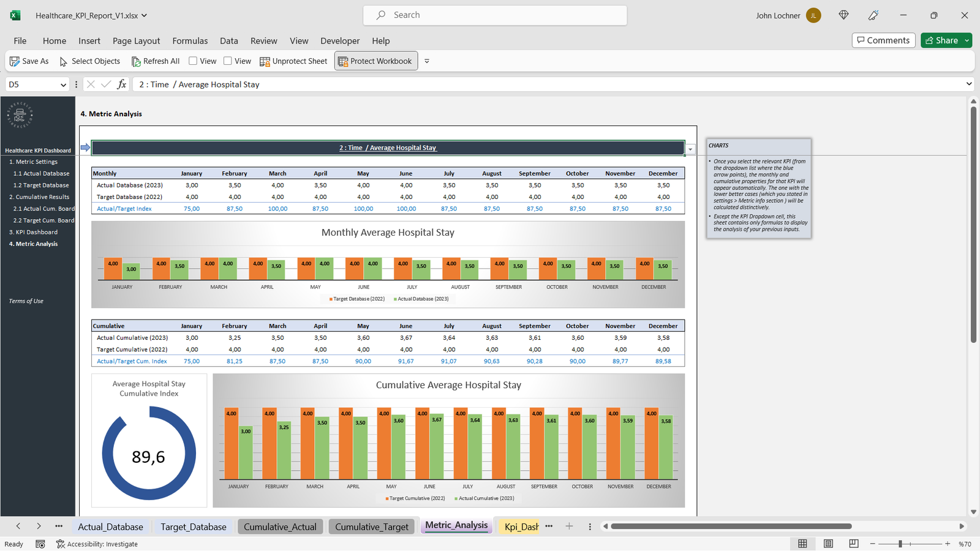Switch to the Target_Database sheet tab
The width and height of the screenshot is (980, 551).
pos(193,527)
